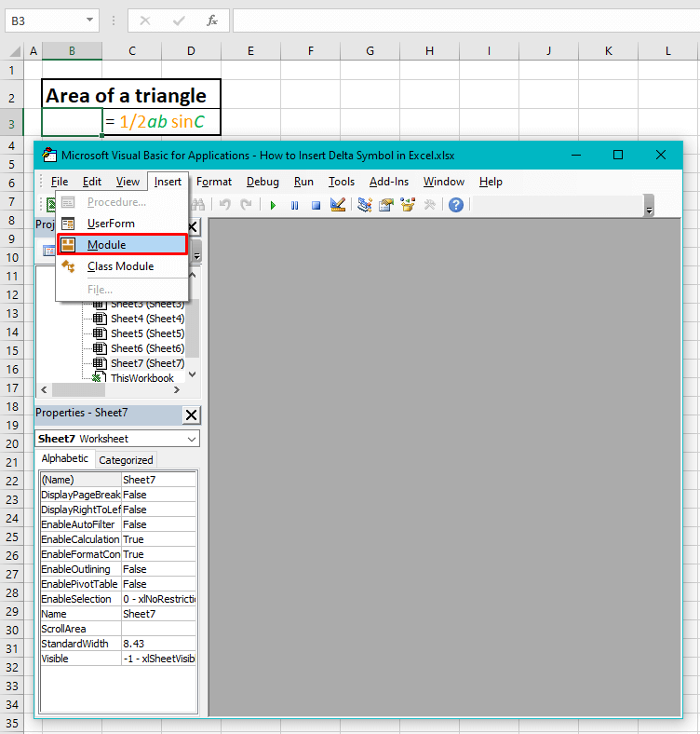
Task: Open Properties Window toolbar icon
Action: click(x=386, y=205)
